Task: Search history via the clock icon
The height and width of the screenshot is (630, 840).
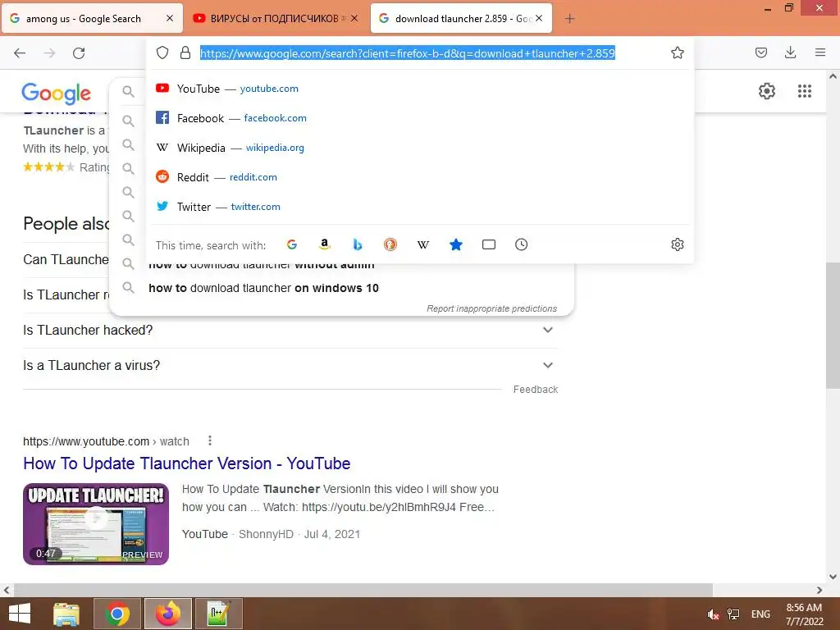Action: [521, 244]
